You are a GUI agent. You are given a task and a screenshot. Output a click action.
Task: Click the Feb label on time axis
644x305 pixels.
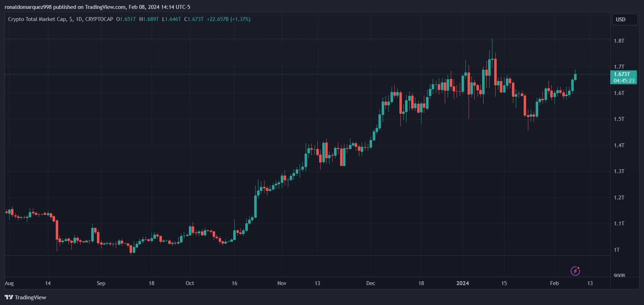(554, 283)
